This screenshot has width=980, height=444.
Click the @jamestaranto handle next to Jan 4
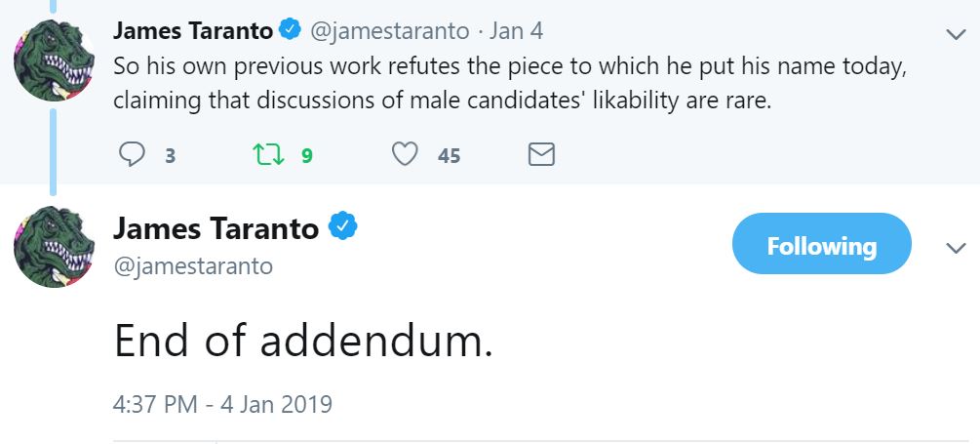click(389, 31)
